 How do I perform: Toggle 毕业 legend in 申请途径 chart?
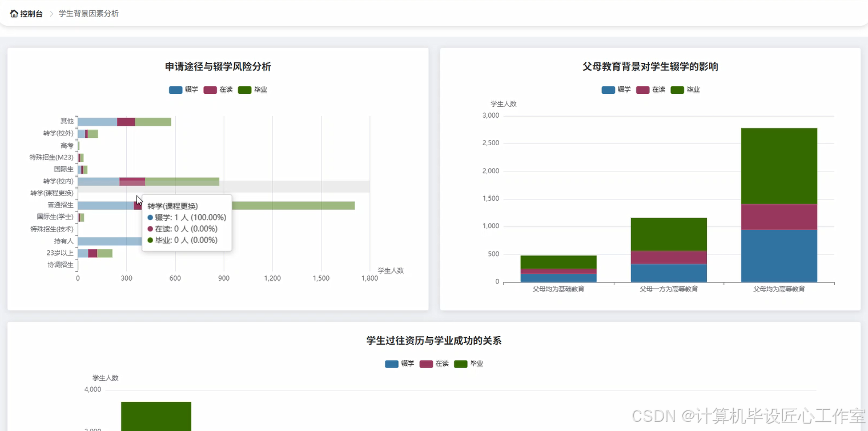[x=252, y=90]
